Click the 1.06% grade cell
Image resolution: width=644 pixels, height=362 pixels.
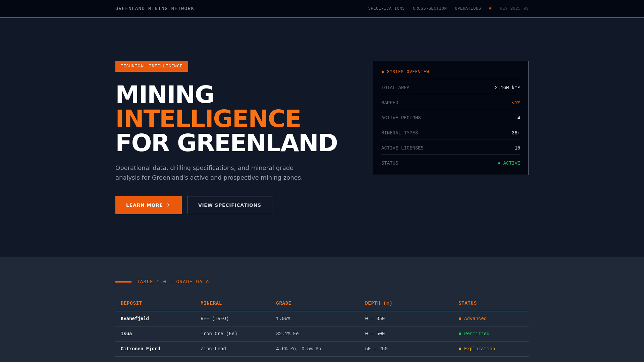click(x=283, y=319)
